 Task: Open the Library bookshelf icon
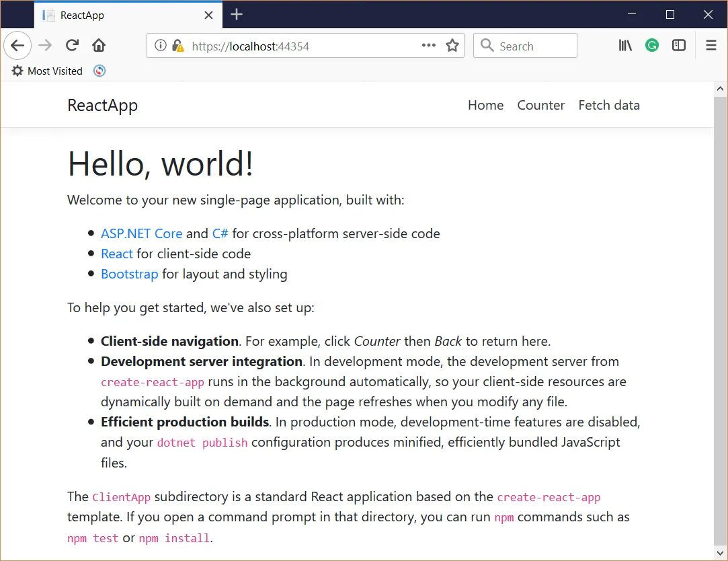pyautogui.click(x=625, y=46)
